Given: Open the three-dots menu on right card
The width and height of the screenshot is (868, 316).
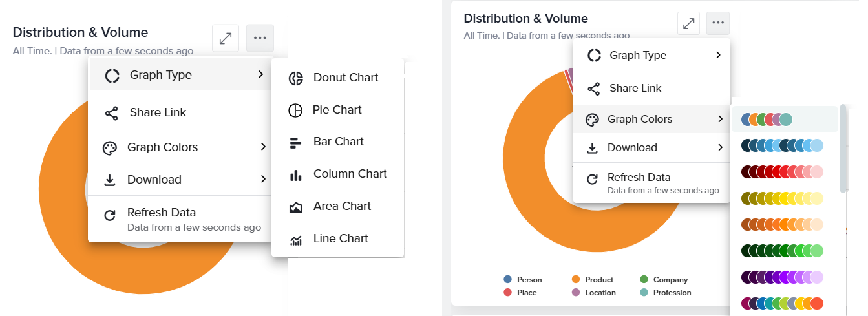Looking at the screenshot, I should (718, 23).
